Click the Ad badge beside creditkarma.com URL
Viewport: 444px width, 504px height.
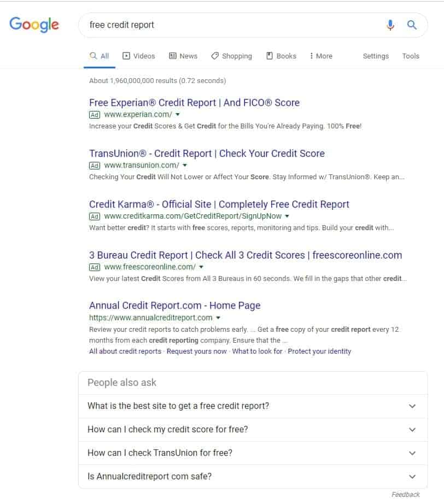click(x=95, y=216)
